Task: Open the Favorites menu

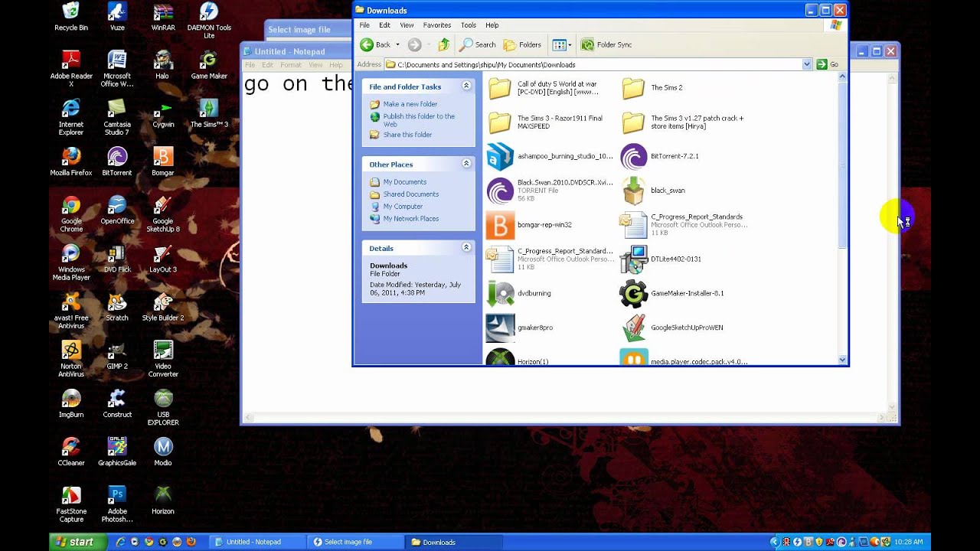Action: point(437,25)
